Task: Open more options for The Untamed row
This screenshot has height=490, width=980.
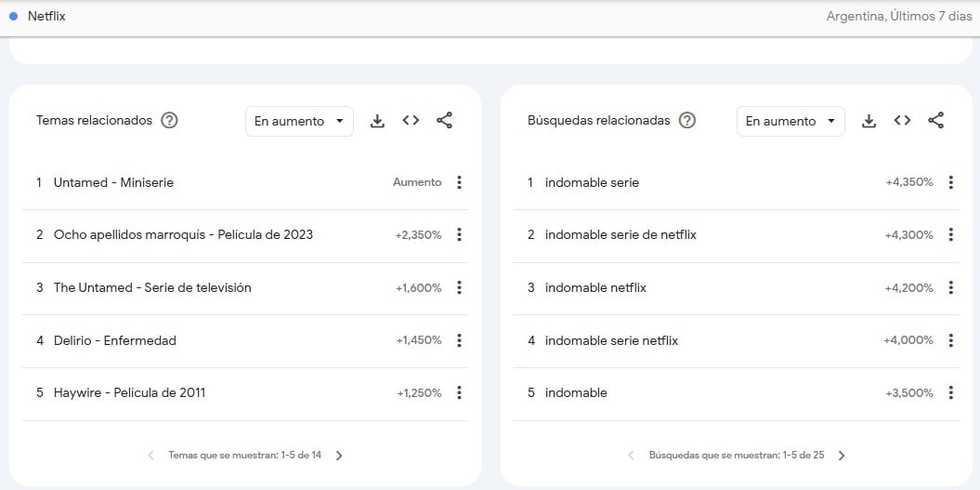Action: click(x=460, y=287)
